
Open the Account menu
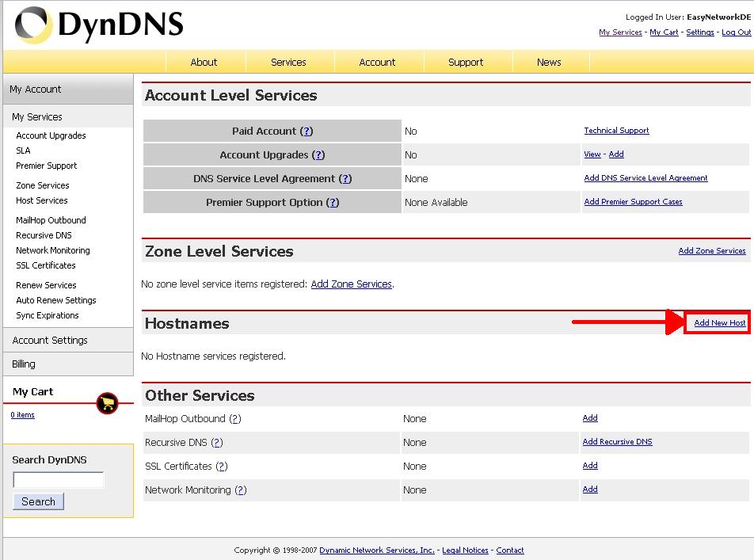click(x=378, y=62)
